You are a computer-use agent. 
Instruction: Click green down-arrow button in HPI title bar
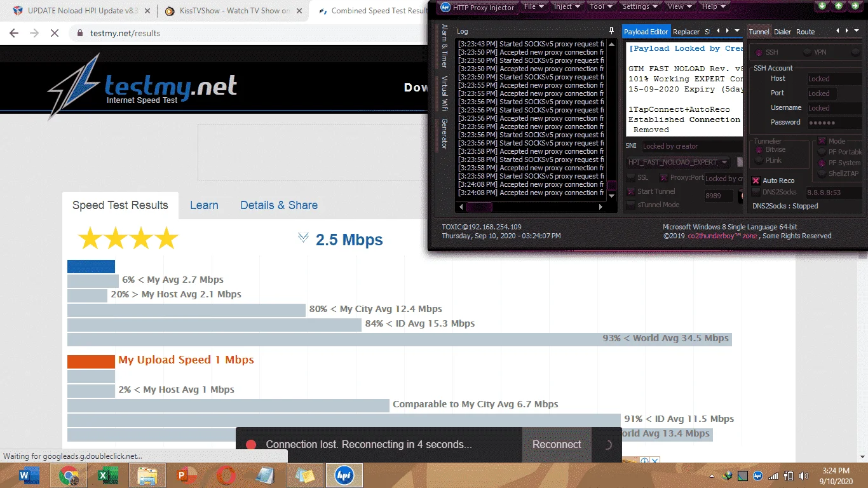(823, 6)
